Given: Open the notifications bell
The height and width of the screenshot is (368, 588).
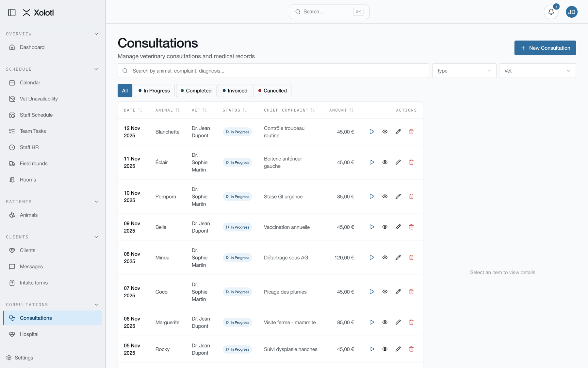Looking at the screenshot, I should click(x=551, y=12).
